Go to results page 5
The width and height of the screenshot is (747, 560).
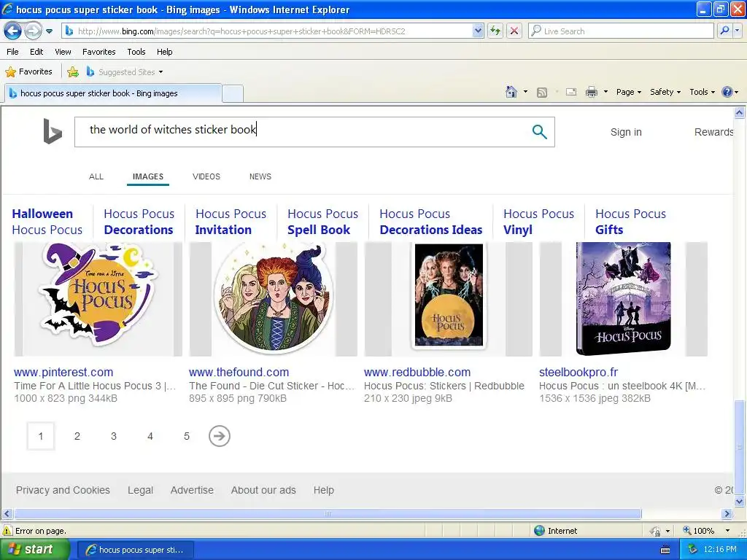click(x=187, y=436)
